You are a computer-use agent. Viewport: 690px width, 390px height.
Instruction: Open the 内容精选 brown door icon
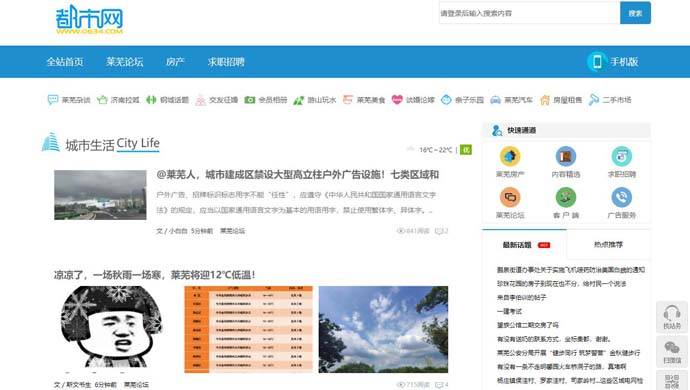[x=565, y=156]
